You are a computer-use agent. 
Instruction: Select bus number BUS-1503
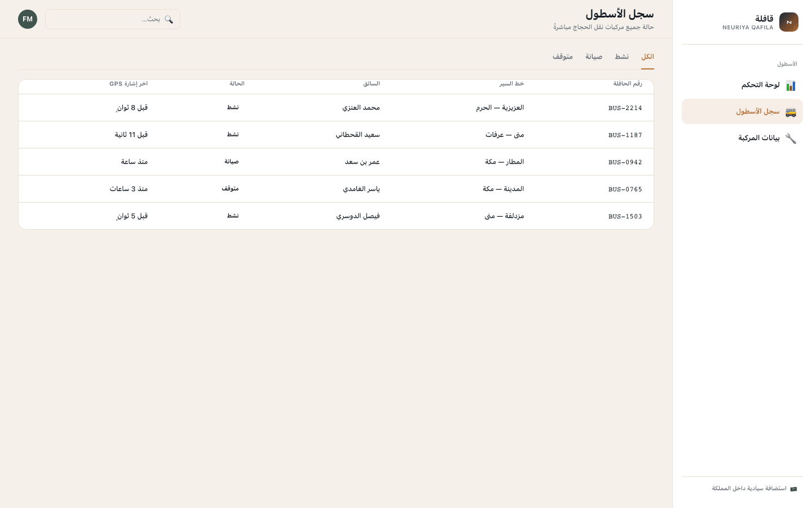point(625,216)
